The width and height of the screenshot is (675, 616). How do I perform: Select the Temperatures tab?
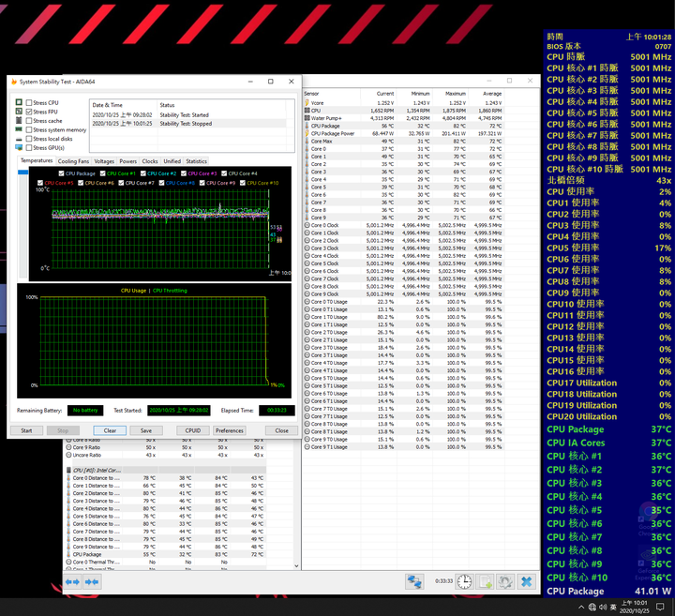37,160
